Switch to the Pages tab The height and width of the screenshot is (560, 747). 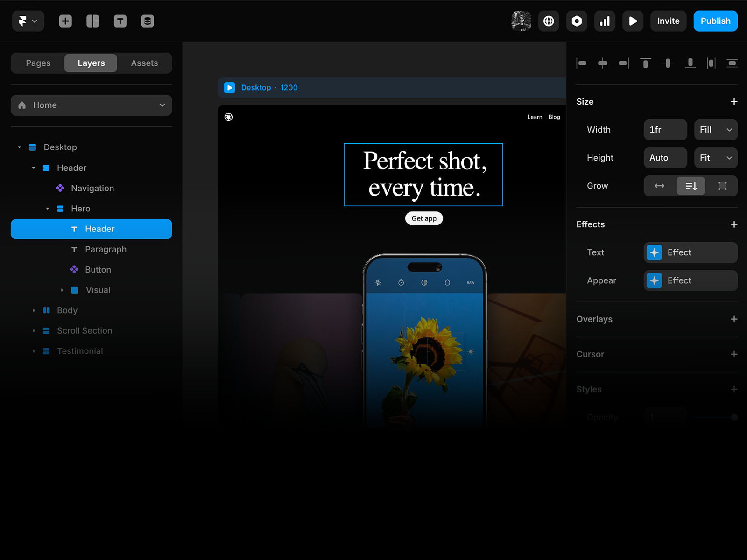click(x=38, y=63)
